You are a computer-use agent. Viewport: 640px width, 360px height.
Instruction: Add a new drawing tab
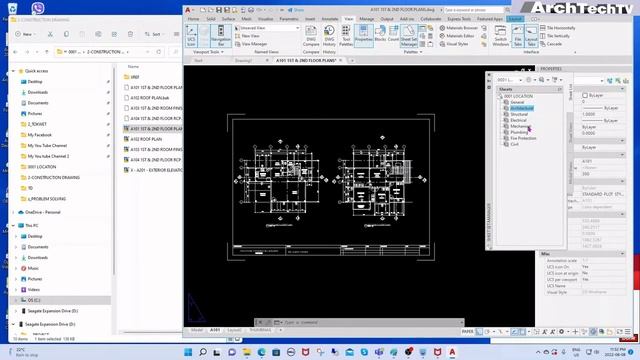coord(352,60)
